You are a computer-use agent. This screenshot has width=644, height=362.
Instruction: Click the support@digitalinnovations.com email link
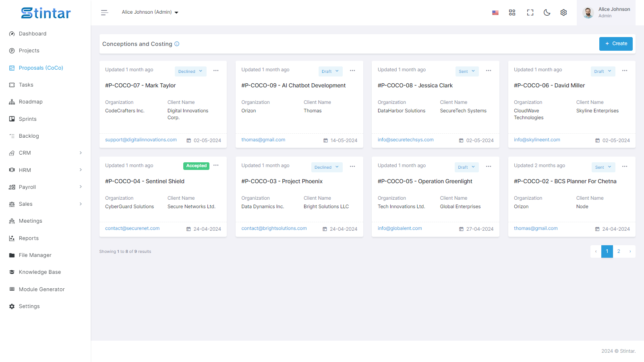[x=141, y=140]
